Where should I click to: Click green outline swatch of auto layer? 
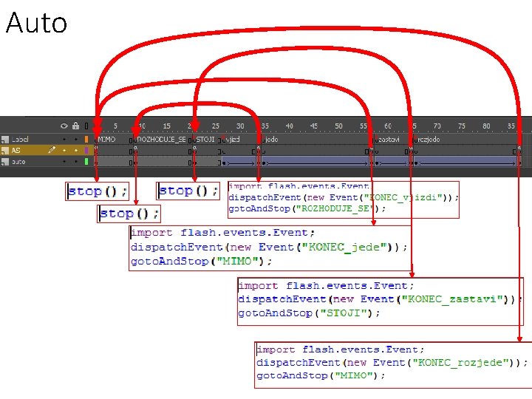(86, 162)
